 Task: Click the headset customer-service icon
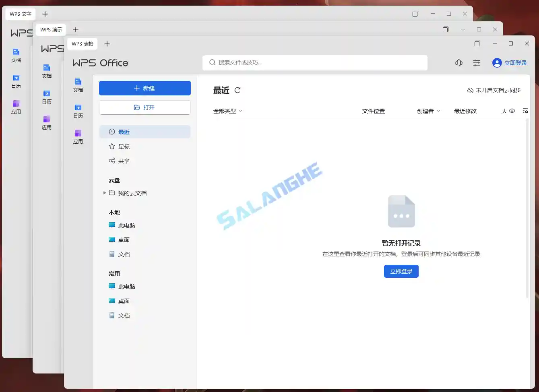458,62
